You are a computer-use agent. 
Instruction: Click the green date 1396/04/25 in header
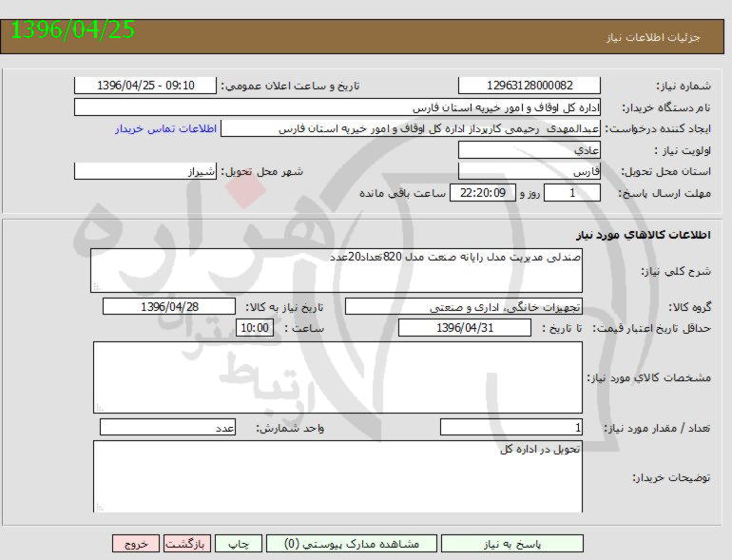click(x=72, y=29)
